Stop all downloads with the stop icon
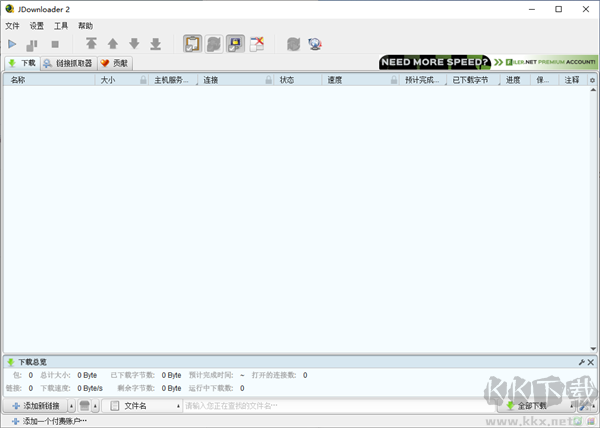 coord(55,45)
